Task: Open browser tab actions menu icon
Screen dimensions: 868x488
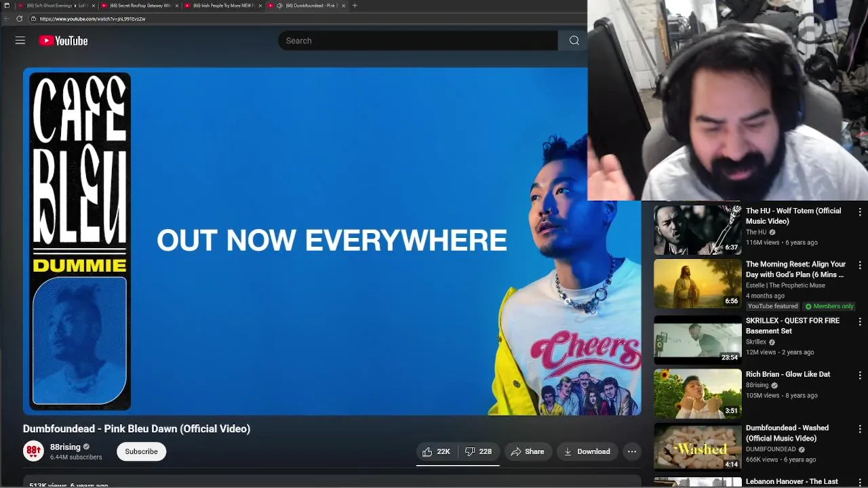Action: coord(6,5)
